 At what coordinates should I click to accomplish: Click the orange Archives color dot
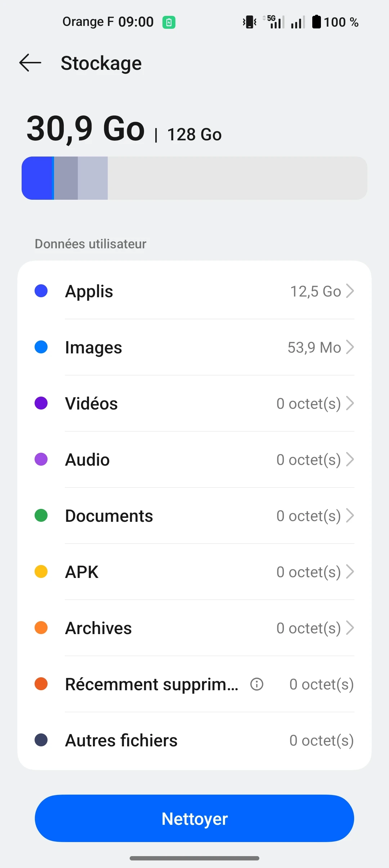(x=41, y=628)
